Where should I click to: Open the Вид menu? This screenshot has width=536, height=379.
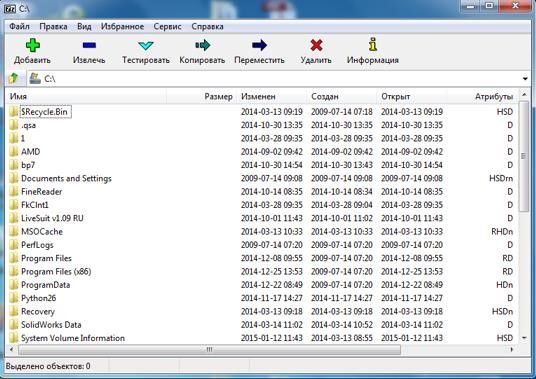pos(84,26)
